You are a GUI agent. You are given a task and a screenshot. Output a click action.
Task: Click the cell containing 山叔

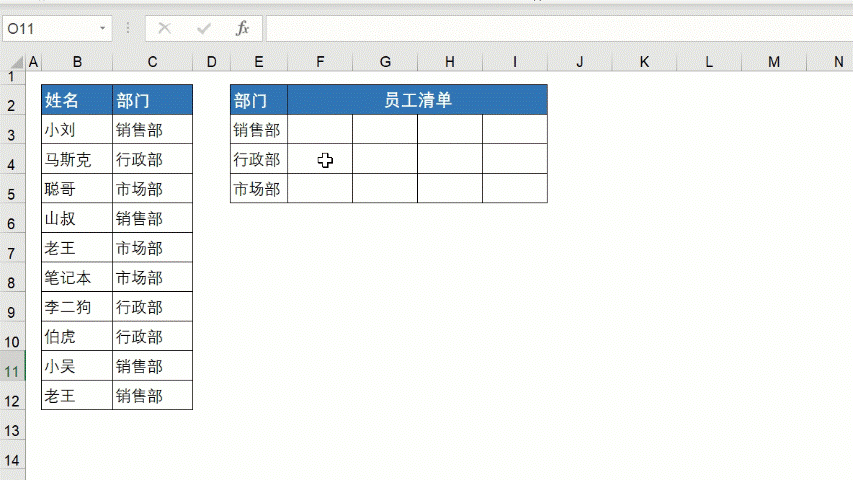pos(77,218)
